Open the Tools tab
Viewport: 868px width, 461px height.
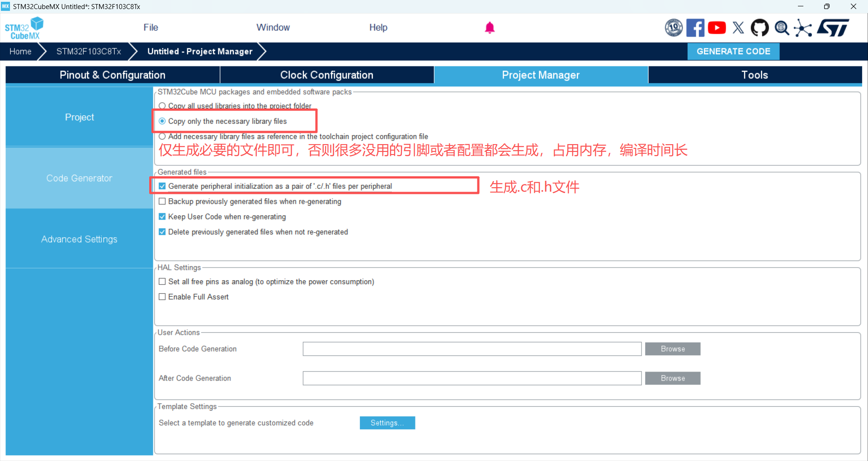[755, 75]
